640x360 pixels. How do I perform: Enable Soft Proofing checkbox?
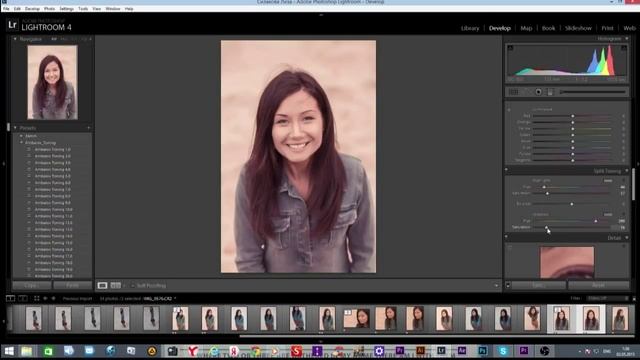132,285
